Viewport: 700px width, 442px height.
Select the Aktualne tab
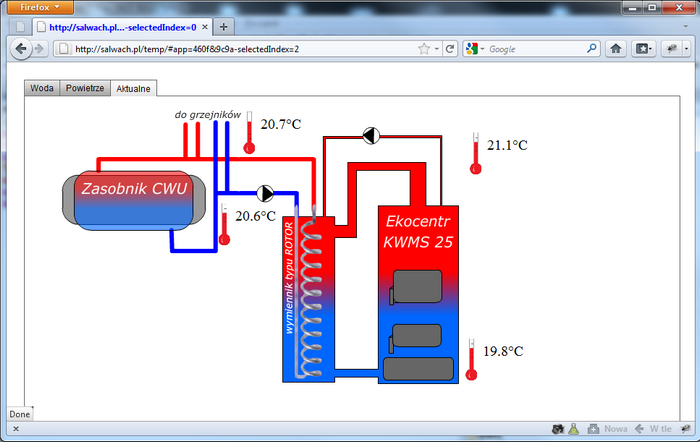[133, 88]
